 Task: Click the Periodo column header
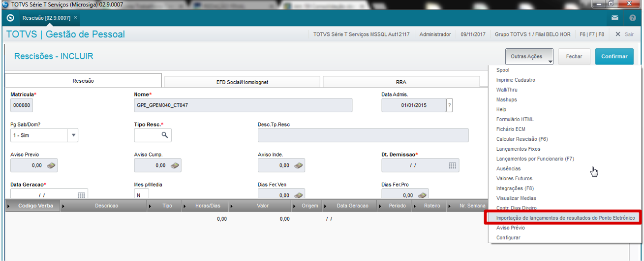tap(397, 206)
